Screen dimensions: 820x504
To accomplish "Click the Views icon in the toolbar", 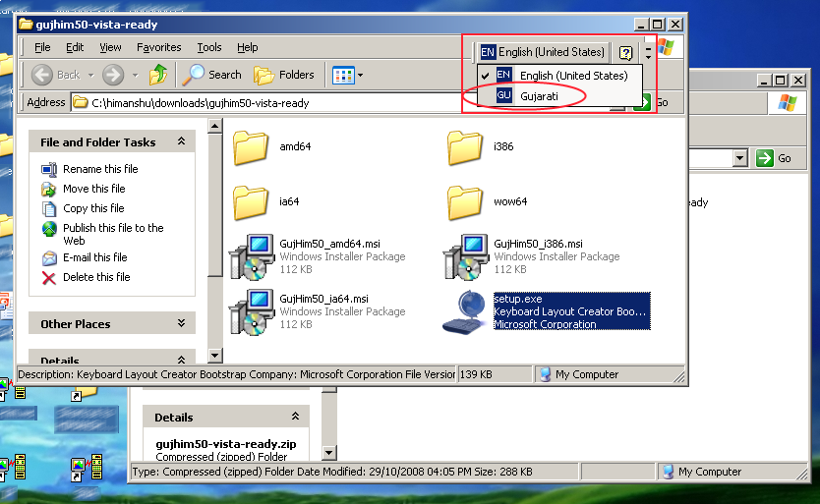I will coord(343,76).
